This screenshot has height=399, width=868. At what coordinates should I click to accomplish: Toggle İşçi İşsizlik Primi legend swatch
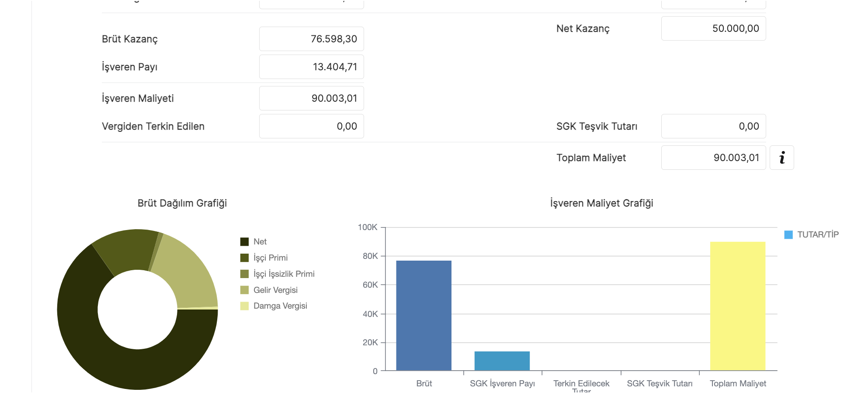[244, 274]
